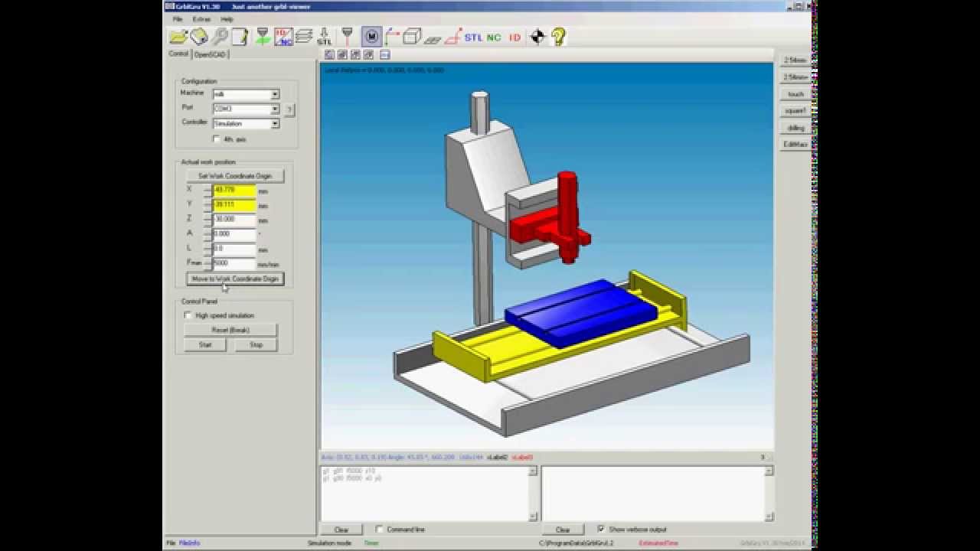This screenshot has height=551, width=980.
Task: Click the tool-to-STL toolbar icon
Action: (x=325, y=36)
